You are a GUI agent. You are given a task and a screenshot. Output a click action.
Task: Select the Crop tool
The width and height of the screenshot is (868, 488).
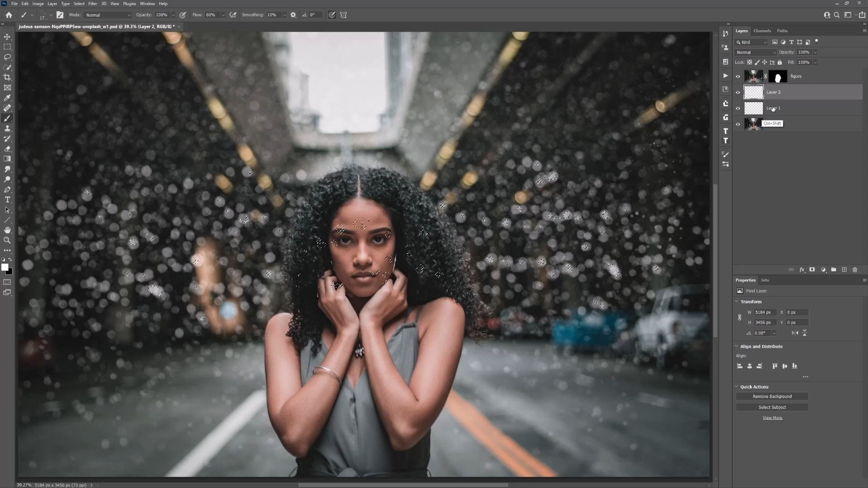pos(7,77)
